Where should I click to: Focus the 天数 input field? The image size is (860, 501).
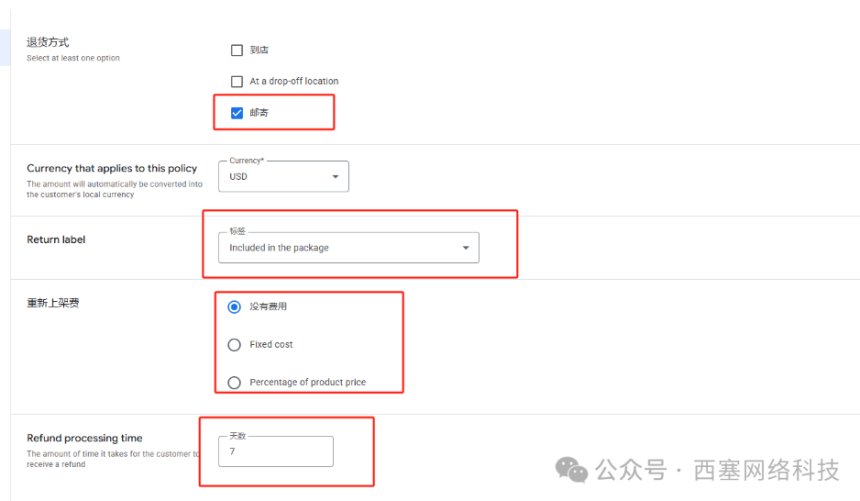275,452
